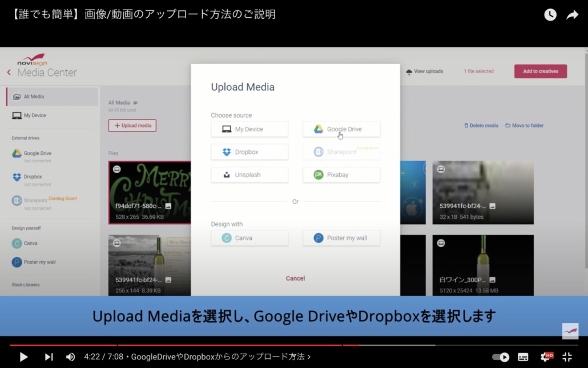Cancel the Upload Media dialog
This screenshot has height=368, width=588.
coord(295,278)
